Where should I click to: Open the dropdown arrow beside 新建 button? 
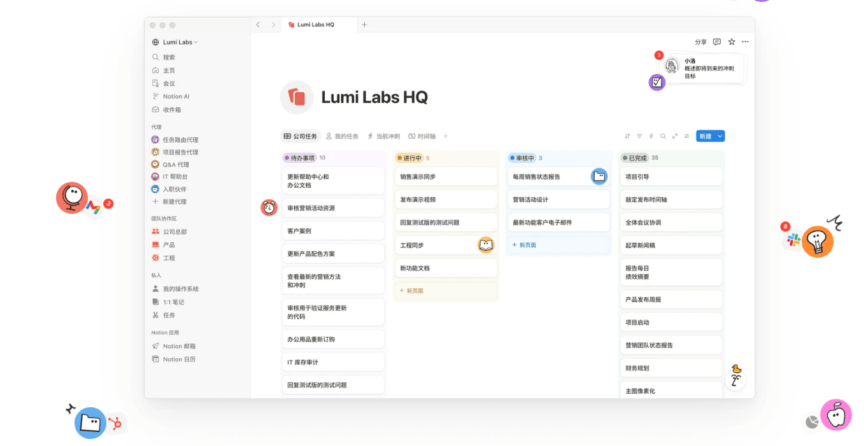click(720, 136)
